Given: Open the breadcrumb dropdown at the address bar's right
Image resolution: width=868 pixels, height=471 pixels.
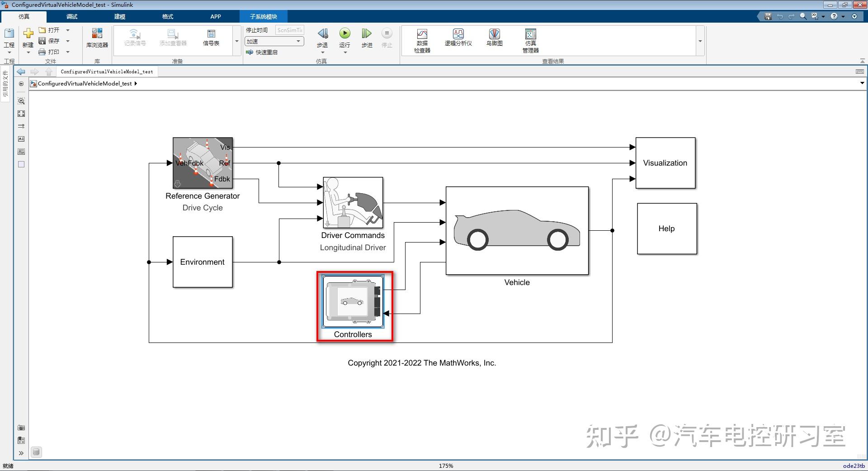Looking at the screenshot, I should [x=862, y=83].
